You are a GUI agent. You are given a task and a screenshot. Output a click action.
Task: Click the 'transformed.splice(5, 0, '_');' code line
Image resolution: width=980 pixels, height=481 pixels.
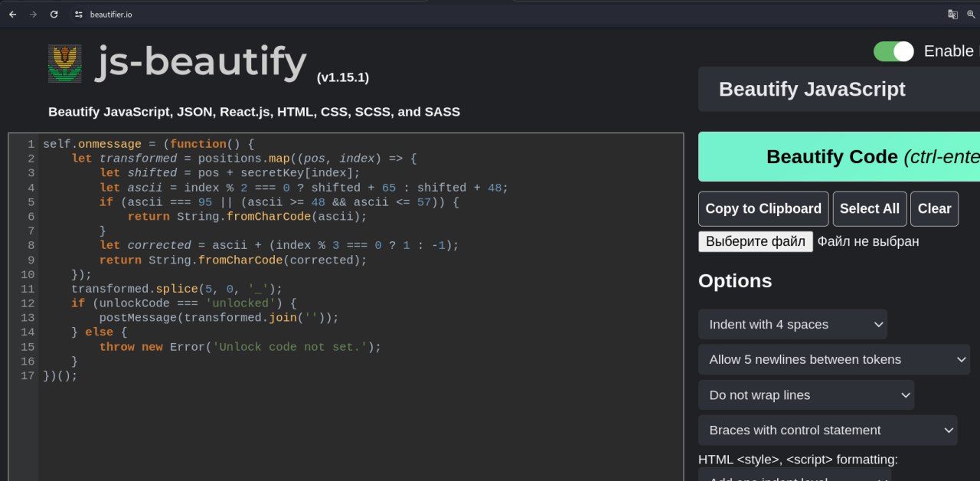(177, 289)
